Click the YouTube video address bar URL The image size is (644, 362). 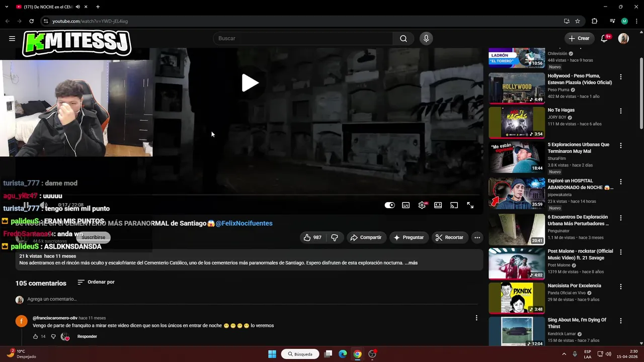pos(90,21)
